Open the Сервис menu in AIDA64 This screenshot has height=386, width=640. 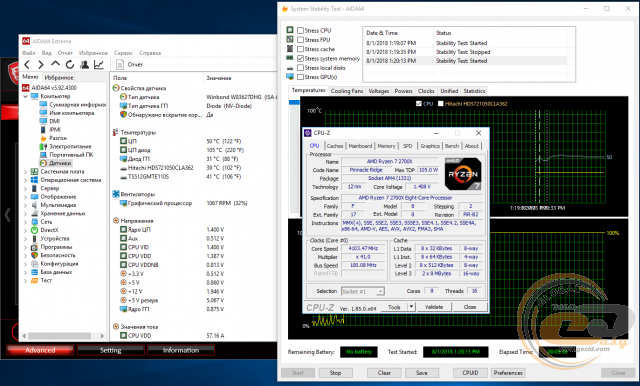(123, 53)
